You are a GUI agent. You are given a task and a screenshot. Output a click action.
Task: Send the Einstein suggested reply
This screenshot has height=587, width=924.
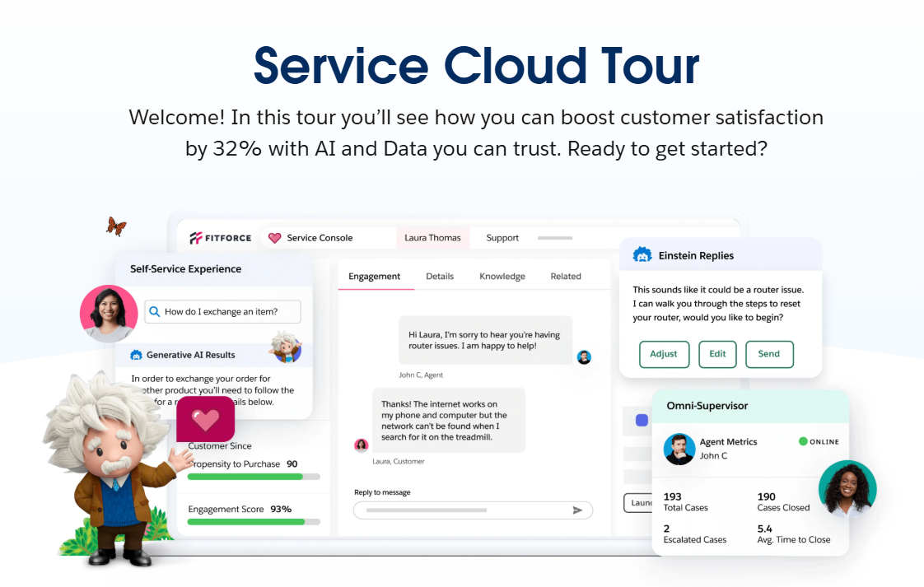coord(768,354)
